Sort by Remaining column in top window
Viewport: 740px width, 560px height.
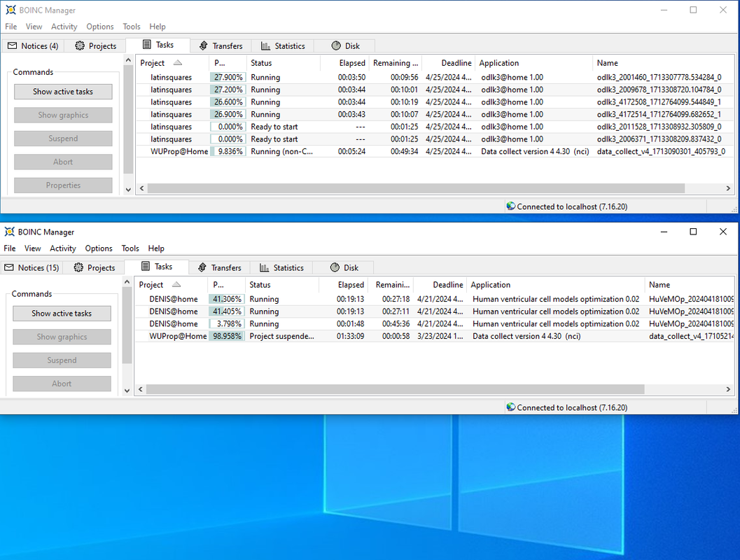[x=395, y=63]
